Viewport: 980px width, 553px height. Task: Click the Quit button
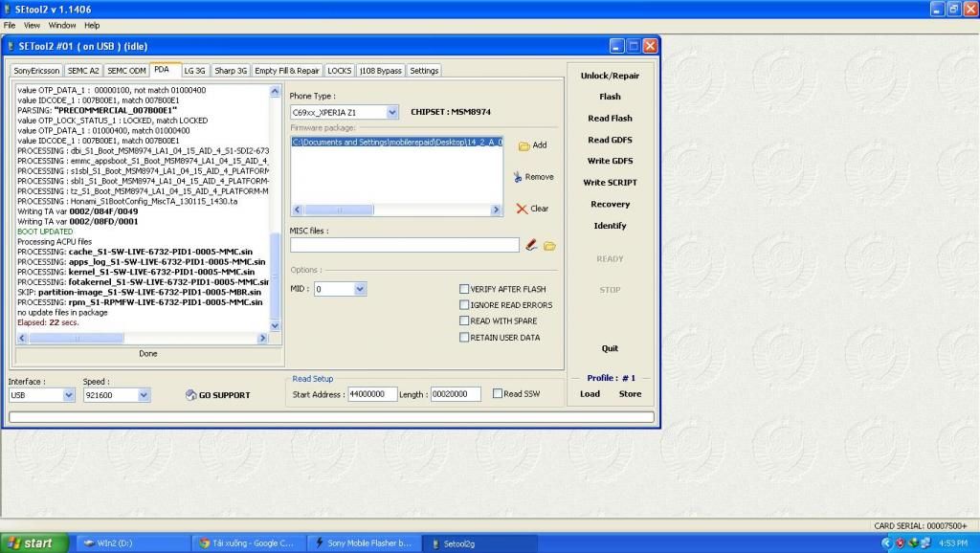pos(610,348)
